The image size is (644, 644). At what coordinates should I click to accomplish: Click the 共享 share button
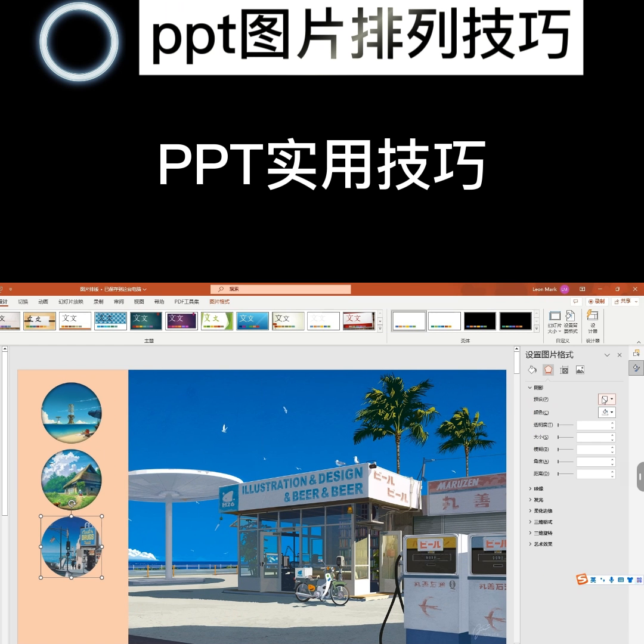tap(625, 302)
